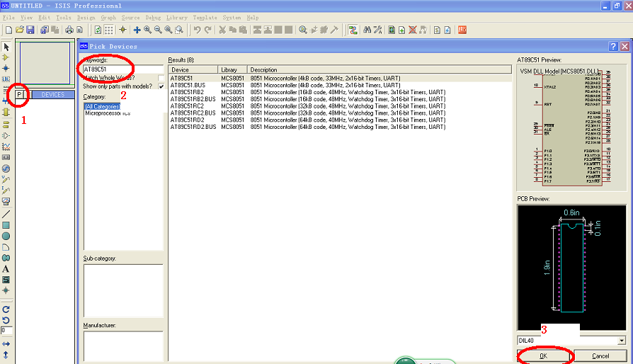Click the rotate clockwise icon
Viewport: 633px width, 364px height.
(6, 309)
